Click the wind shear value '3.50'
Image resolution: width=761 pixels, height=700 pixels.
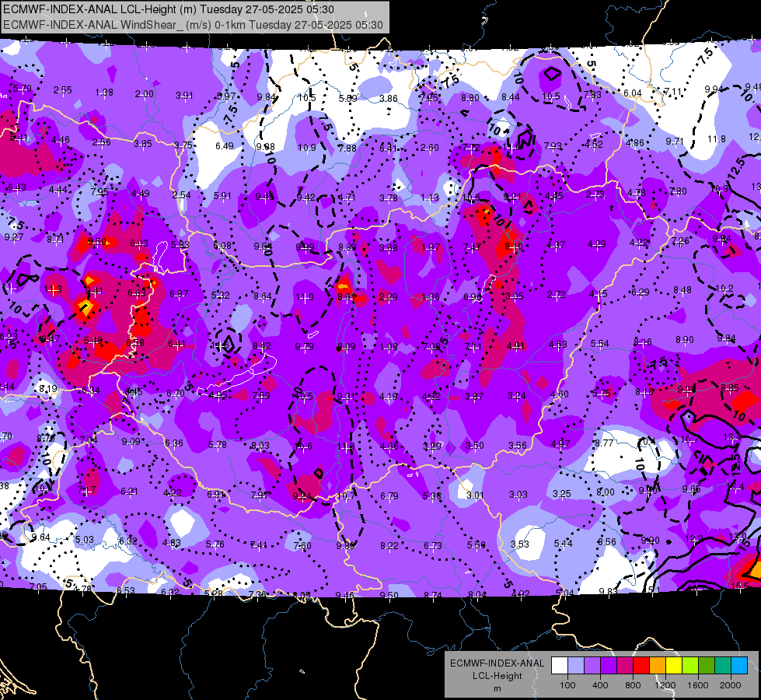point(475,446)
